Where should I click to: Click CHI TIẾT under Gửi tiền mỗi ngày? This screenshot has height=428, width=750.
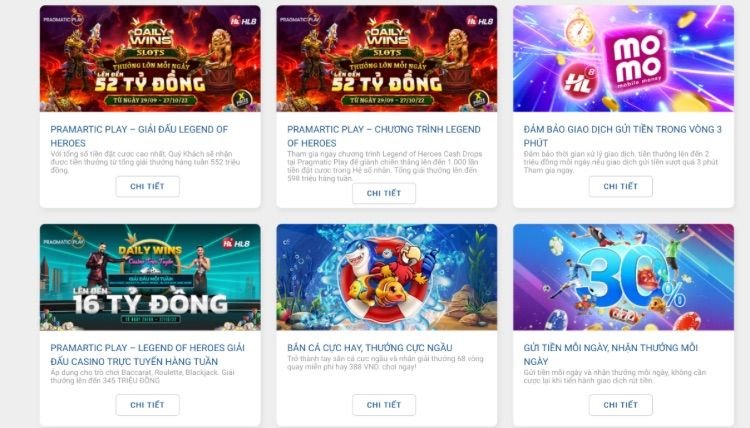click(620, 405)
